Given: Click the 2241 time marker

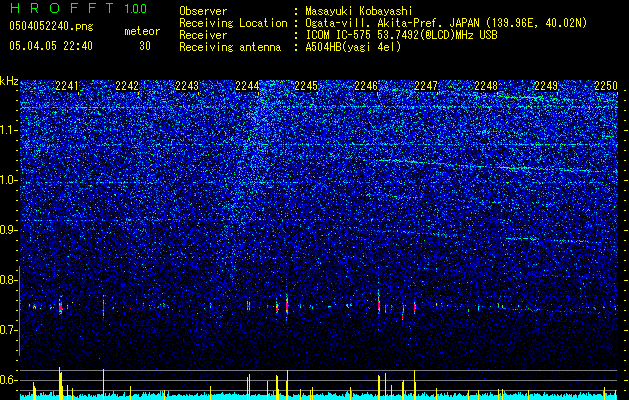Looking at the screenshot, I should pos(67,85).
